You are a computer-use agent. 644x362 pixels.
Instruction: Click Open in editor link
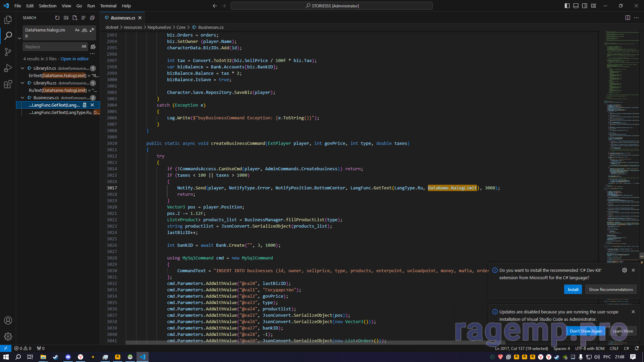tap(74, 59)
